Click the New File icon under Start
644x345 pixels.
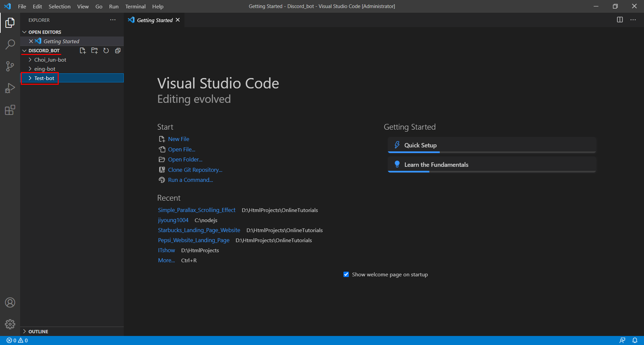162,139
